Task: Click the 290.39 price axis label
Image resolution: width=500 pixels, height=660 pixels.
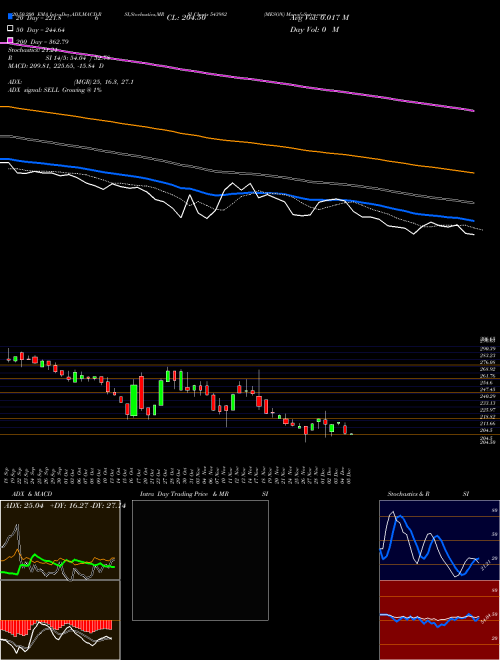Action: 487,349
